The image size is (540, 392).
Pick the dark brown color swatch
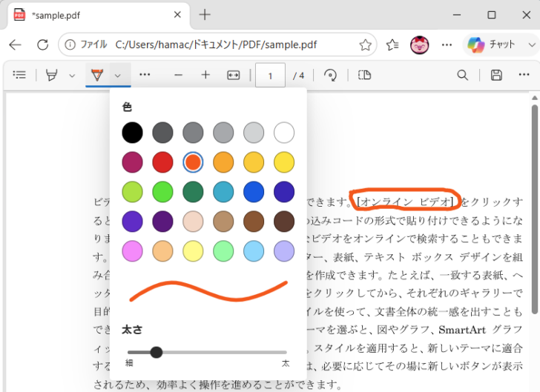pyautogui.click(x=284, y=222)
